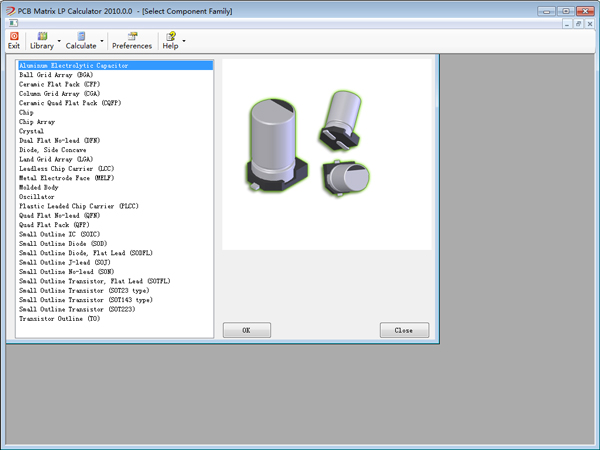This screenshot has width=600, height=450.
Task: Select Small Outline Diode, Flat Lead (SODFL)
Action: 115,253
